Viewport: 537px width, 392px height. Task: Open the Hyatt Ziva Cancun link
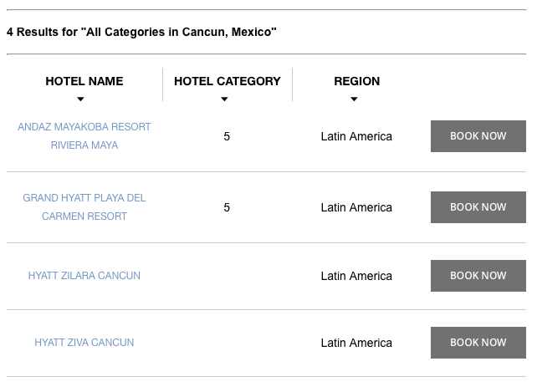click(x=84, y=343)
